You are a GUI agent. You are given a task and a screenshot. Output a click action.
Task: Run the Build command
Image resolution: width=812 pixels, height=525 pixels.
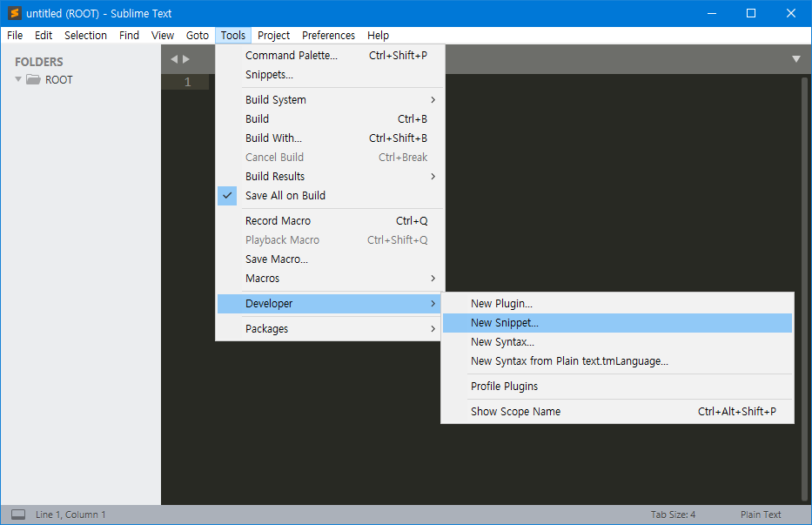[x=331, y=118]
